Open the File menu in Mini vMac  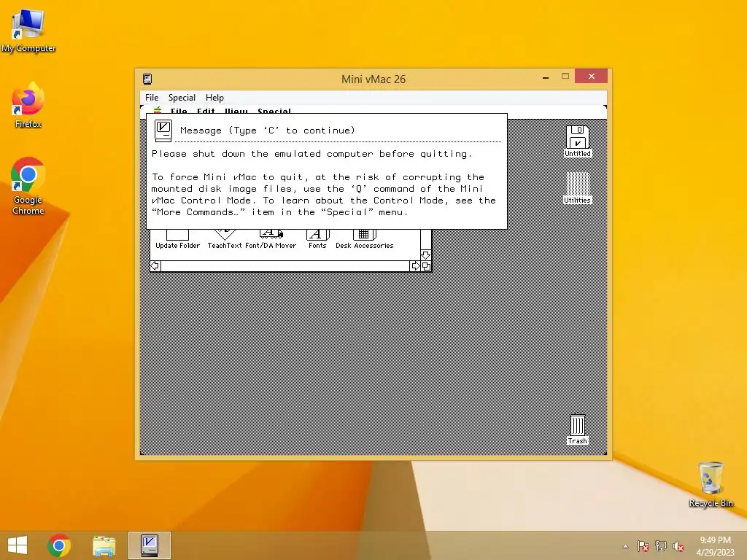[152, 98]
